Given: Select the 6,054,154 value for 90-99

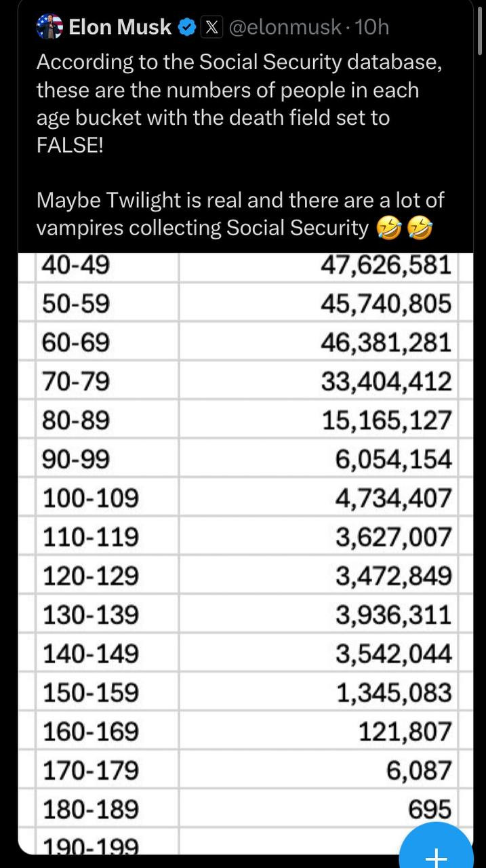Looking at the screenshot, I should coord(393,460).
